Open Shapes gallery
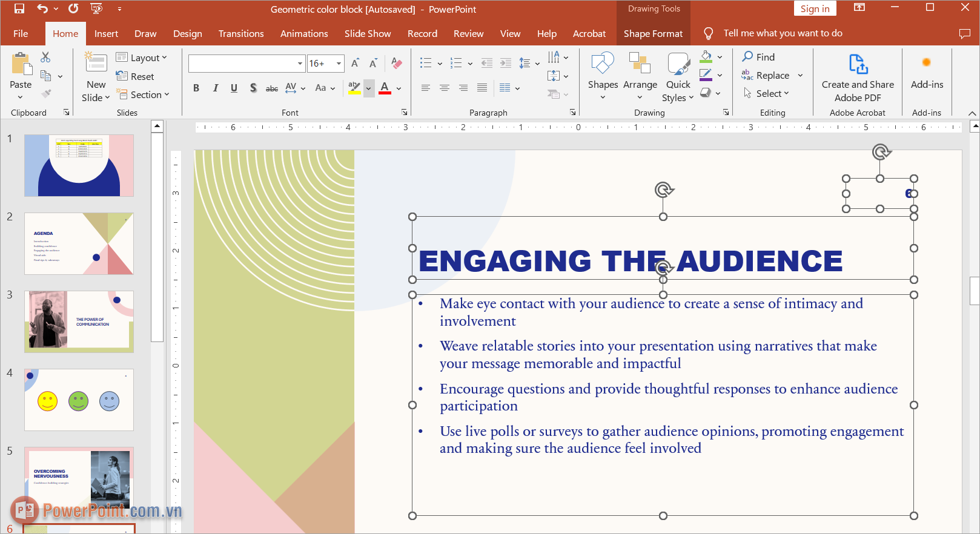The image size is (980, 534). point(603,77)
